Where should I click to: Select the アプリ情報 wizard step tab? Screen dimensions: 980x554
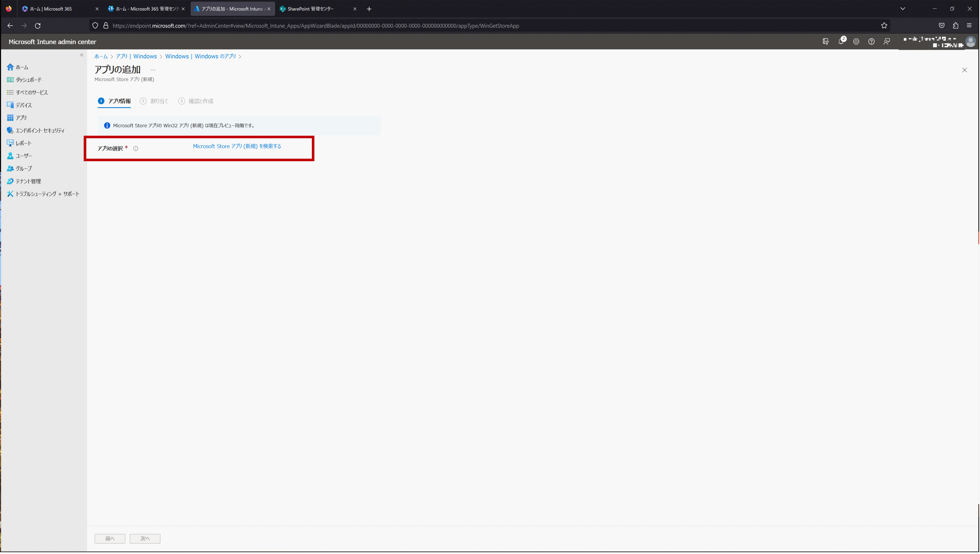click(114, 101)
